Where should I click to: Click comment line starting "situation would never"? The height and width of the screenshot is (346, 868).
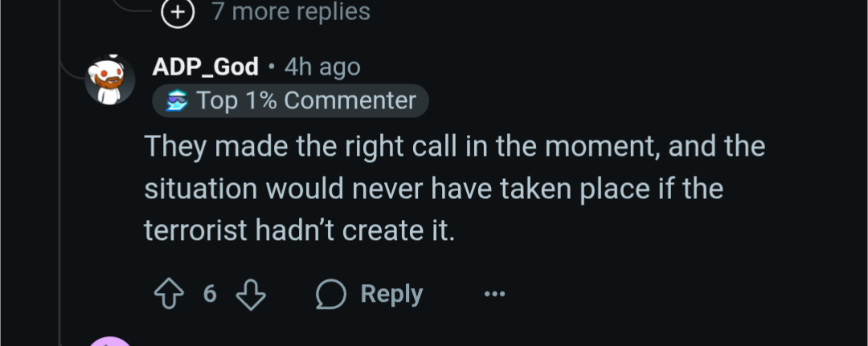tap(433, 189)
